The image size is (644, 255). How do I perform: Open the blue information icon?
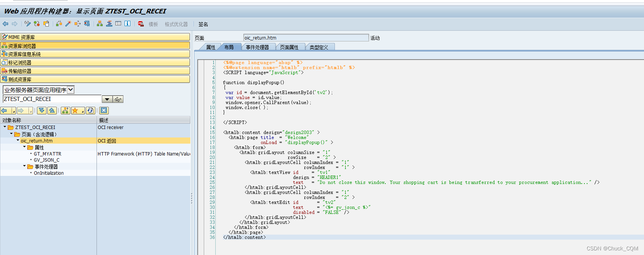[128, 24]
